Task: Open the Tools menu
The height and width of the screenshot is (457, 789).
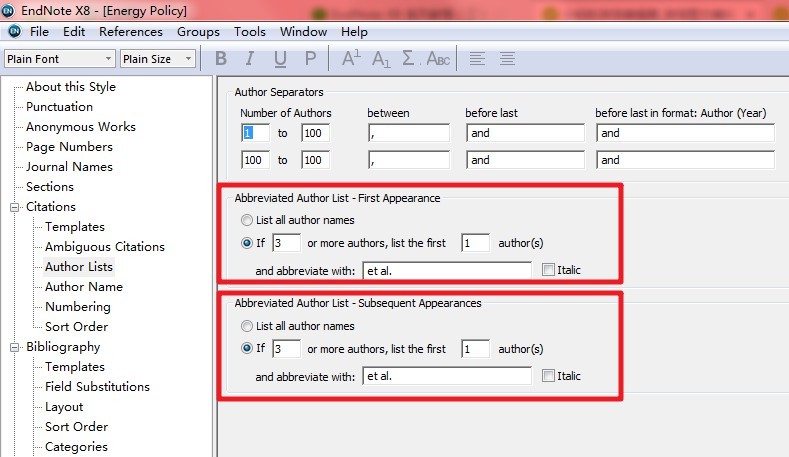Action: 250,32
